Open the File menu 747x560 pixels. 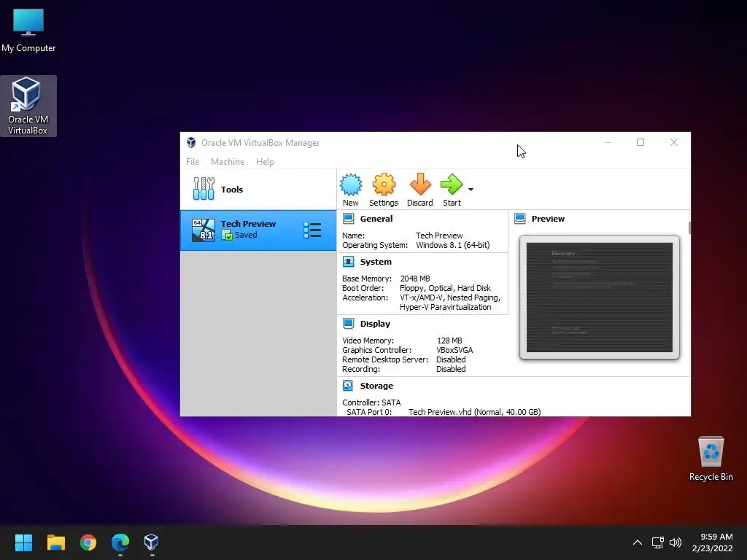click(x=193, y=161)
